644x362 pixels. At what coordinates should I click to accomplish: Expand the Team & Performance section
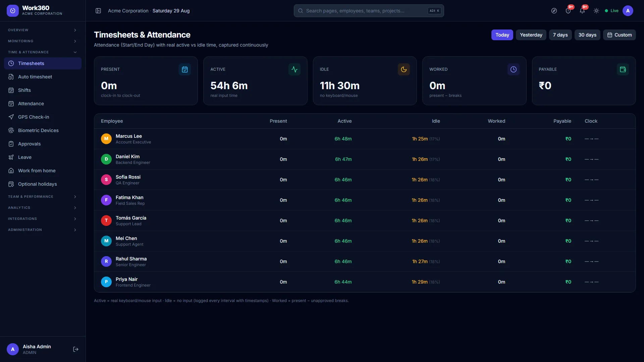pos(43,197)
